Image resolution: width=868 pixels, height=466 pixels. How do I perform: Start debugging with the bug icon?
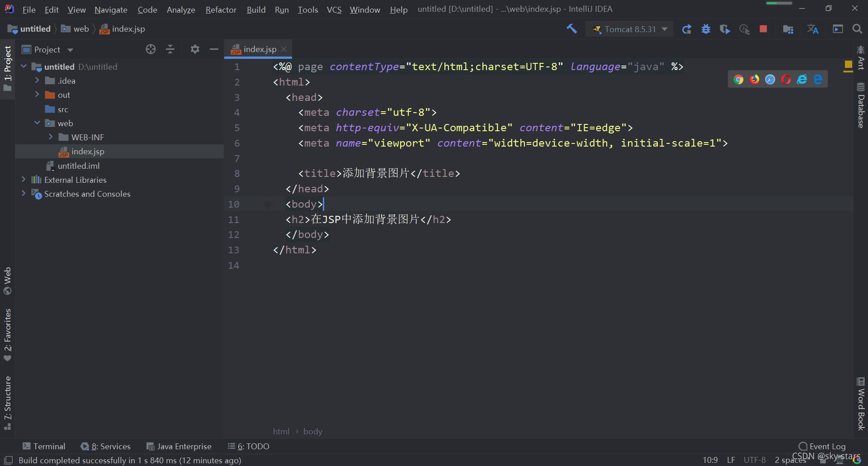706,29
